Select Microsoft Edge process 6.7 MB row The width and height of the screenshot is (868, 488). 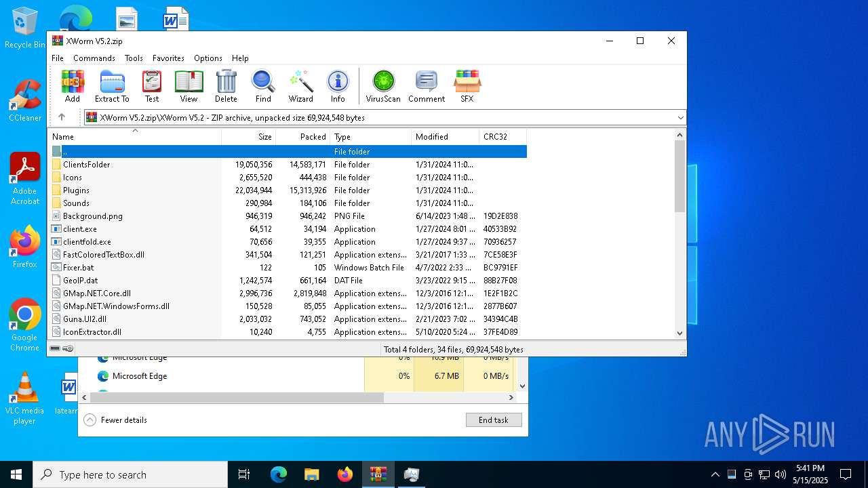(x=298, y=376)
